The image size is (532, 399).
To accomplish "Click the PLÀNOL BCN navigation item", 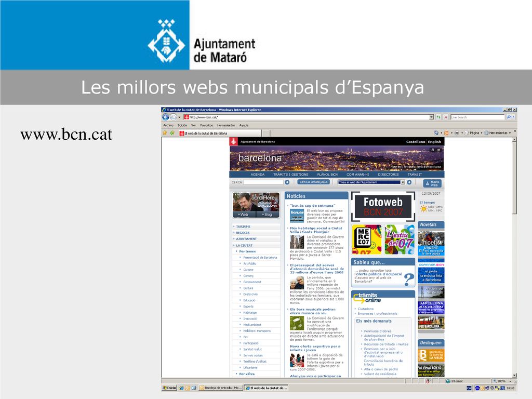I will (327, 175).
